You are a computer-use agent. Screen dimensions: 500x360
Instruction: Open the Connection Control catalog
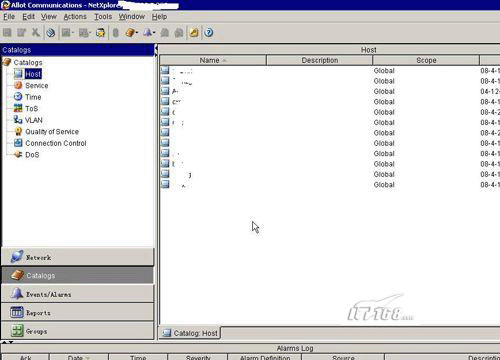click(x=56, y=143)
